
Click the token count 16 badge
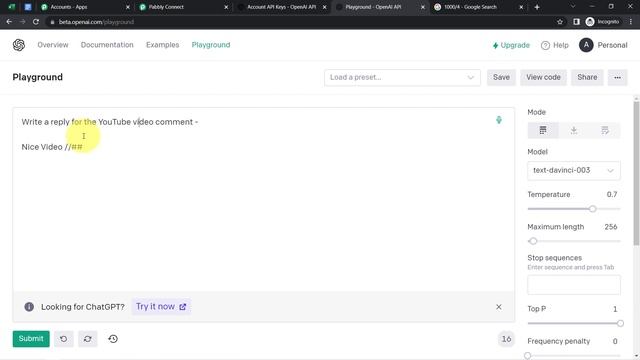(x=506, y=339)
